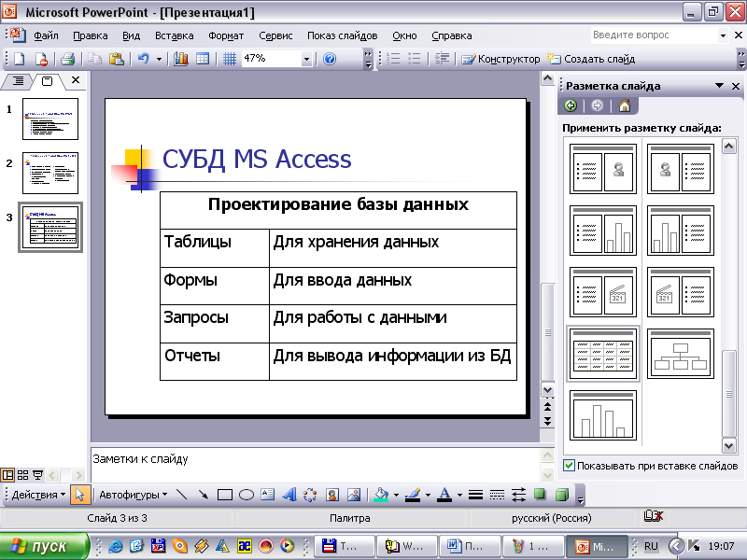The width and height of the screenshot is (747, 560).
Task: Open the Разметка слайда task pane dropdown
Action: coord(719,86)
